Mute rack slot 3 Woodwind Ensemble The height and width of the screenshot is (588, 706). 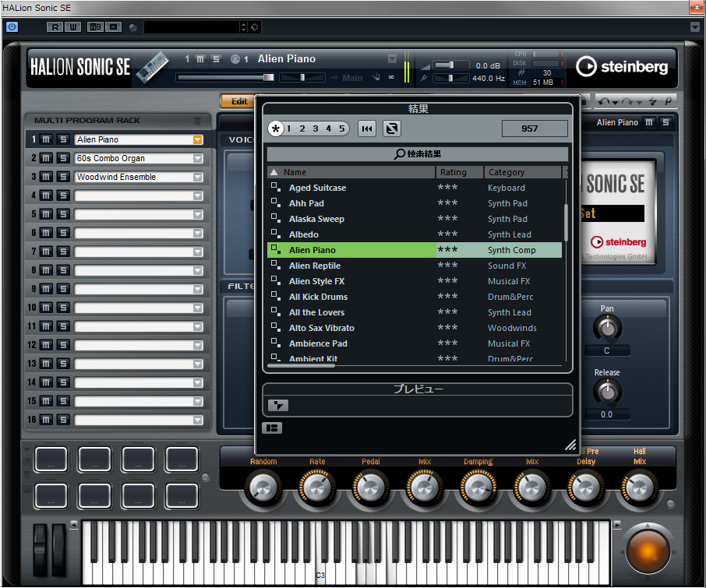(46, 178)
